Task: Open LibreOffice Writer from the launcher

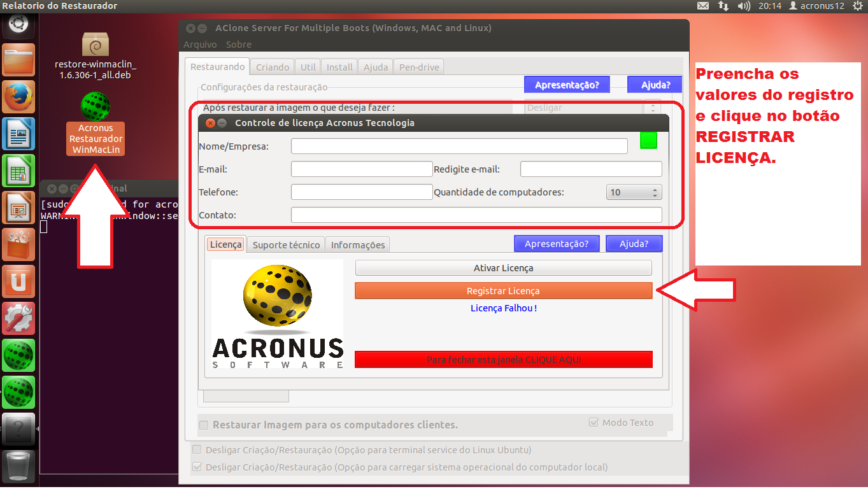Action: point(18,134)
